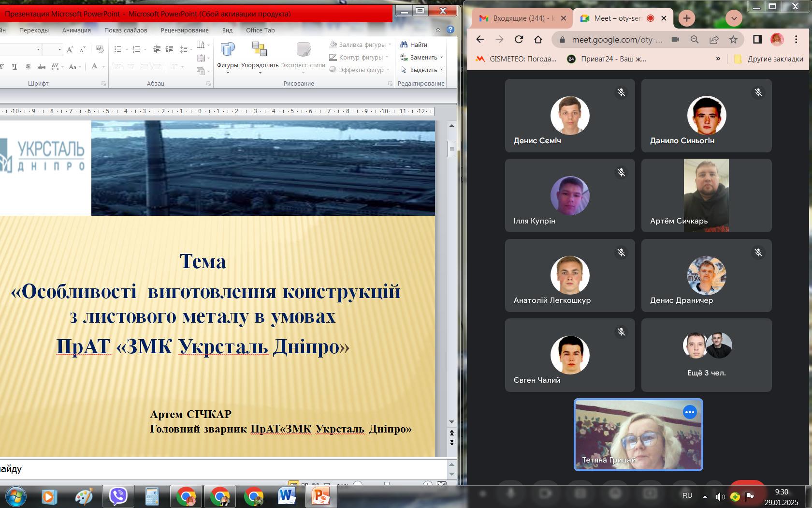Open the Анимация ribbon tab
The width and height of the screenshot is (812, 508).
pos(76,30)
